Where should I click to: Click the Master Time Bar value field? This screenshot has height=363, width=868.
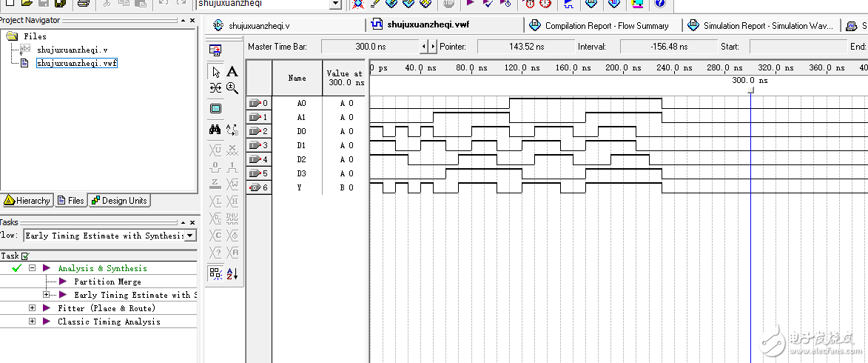370,47
